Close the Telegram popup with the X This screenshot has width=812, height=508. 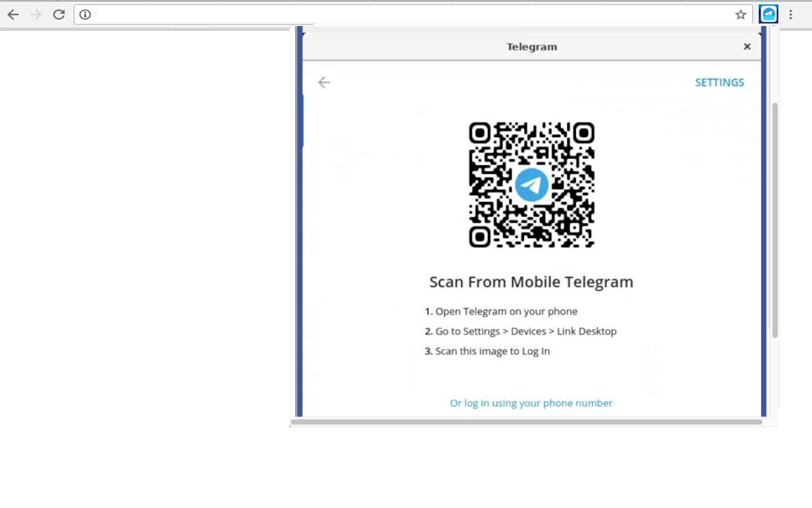pos(747,46)
